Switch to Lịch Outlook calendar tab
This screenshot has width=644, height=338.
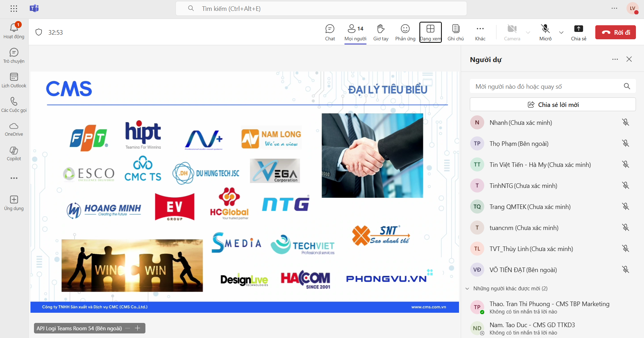pyautogui.click(x=14, y=80)
